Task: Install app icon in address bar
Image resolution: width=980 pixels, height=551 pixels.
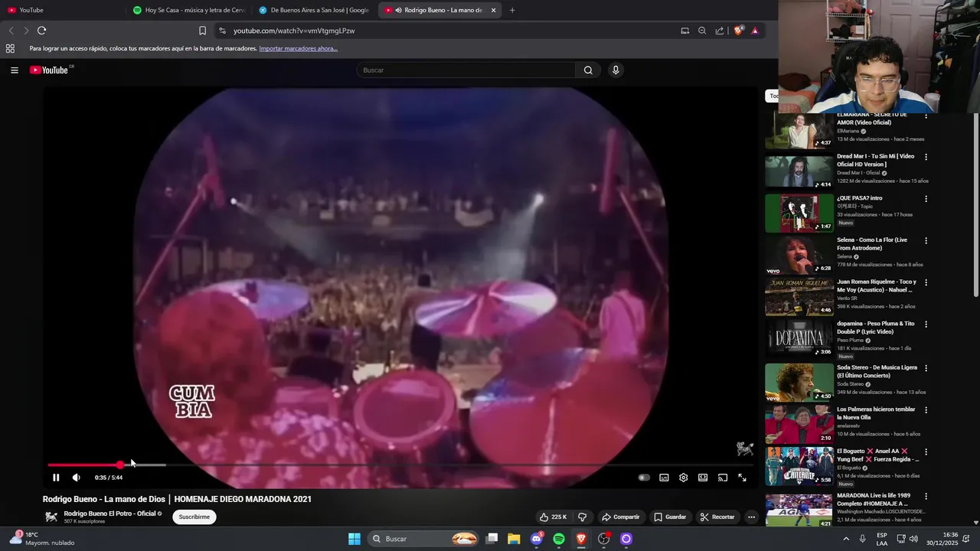Action: (x=684, y=31)
